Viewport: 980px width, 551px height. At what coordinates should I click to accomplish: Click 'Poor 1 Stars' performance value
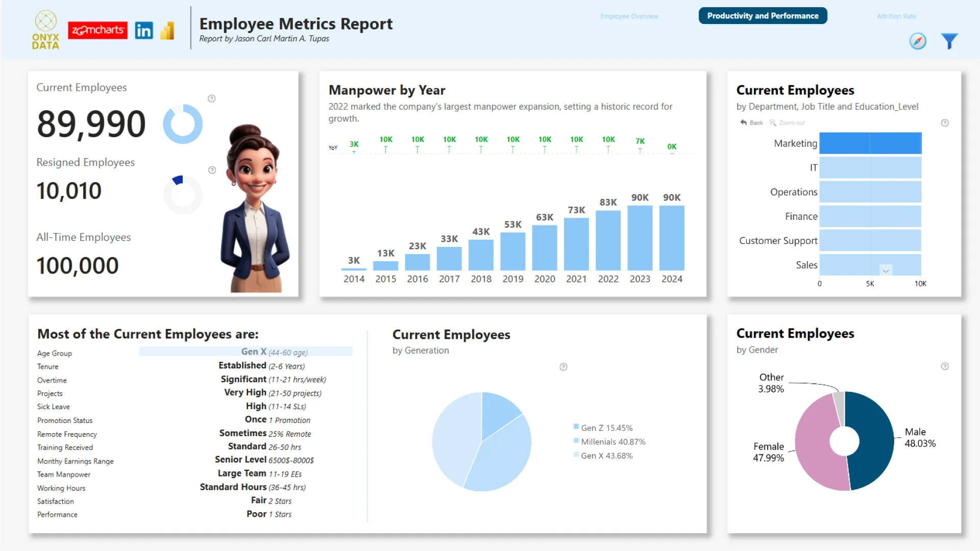coord(269,514)
